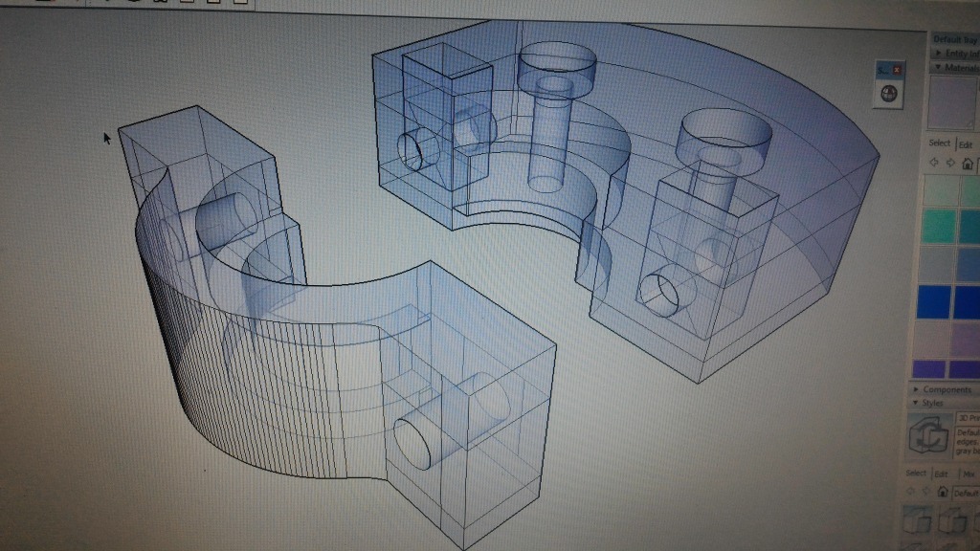980x551 pixels.
Task: Pick the vivid royal blue swatch in left column
Action: pos(934,301)
